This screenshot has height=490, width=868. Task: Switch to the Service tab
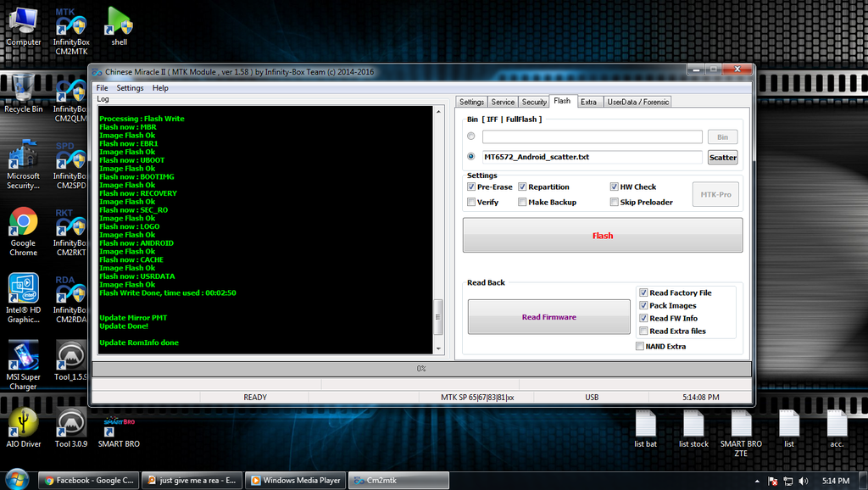pos(503,102)
